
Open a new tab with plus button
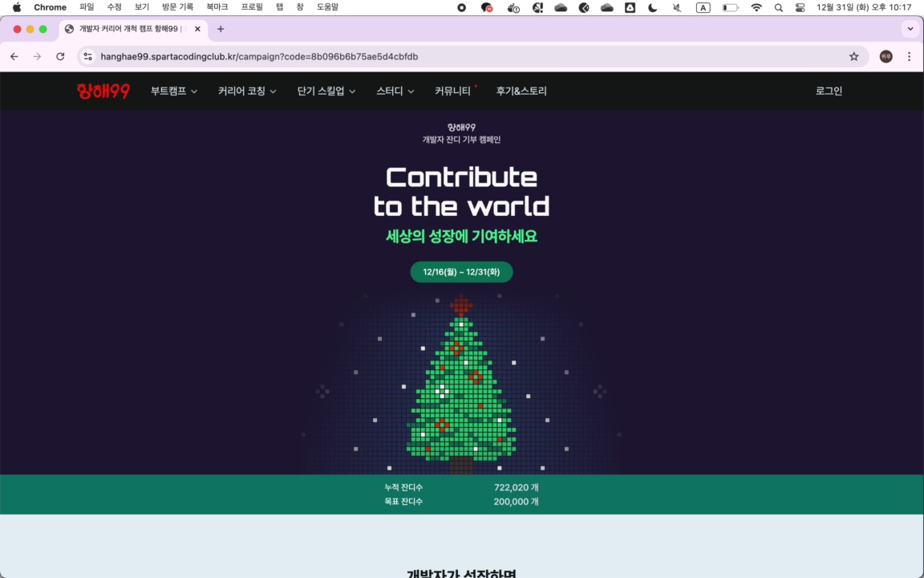(x=221, y=29)
